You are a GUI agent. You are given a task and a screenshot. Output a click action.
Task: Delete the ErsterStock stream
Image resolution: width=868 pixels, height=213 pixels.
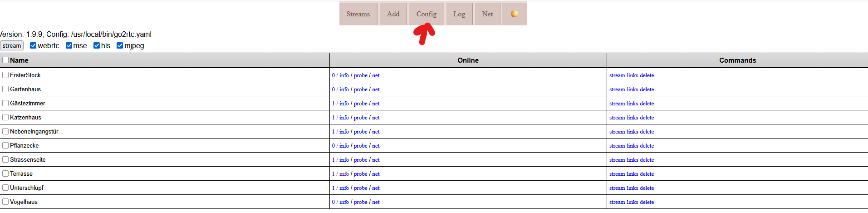pyautogui.click(x=647, y=75)
